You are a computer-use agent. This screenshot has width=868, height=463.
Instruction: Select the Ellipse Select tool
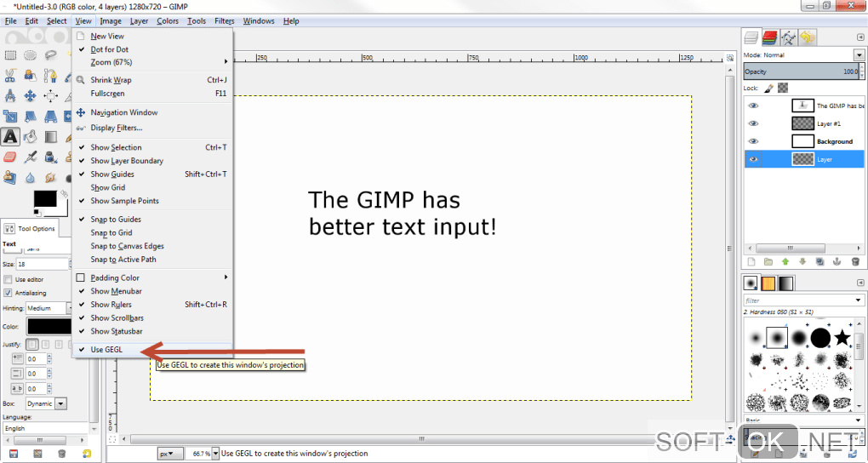coord(31,54)
